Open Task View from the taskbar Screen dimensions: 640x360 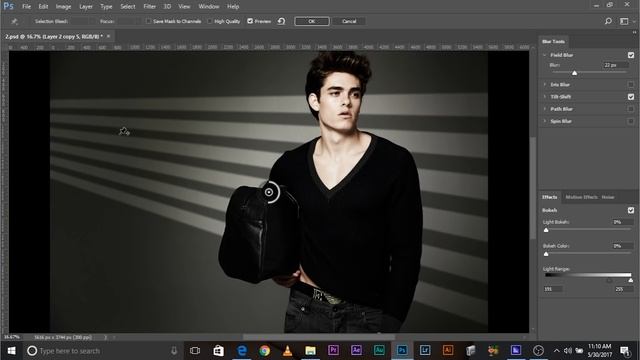[195, 351]
